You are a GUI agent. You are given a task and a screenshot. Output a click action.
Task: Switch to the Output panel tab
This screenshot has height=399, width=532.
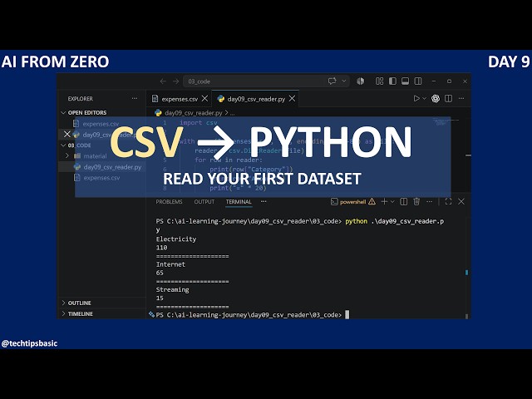click(x=204, y=202)
